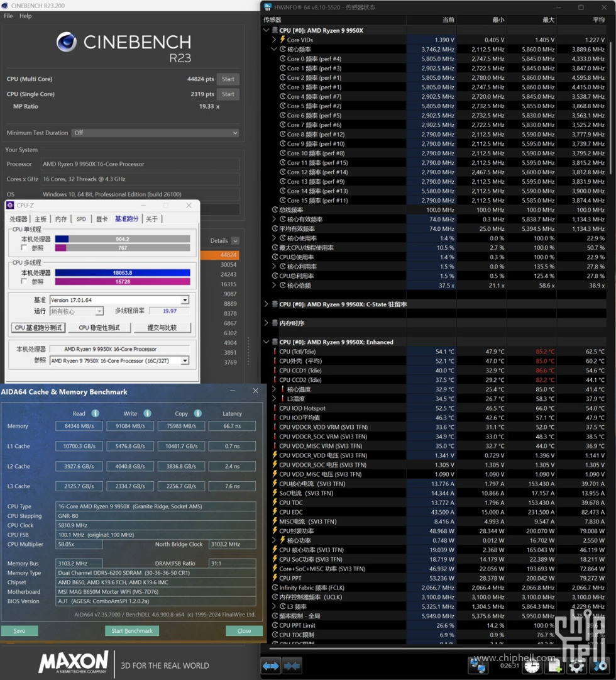The image size is (616, 680).
Task: Click the orange 44824 ranking entry in Cinebench
Action: [x=220, y=255]
